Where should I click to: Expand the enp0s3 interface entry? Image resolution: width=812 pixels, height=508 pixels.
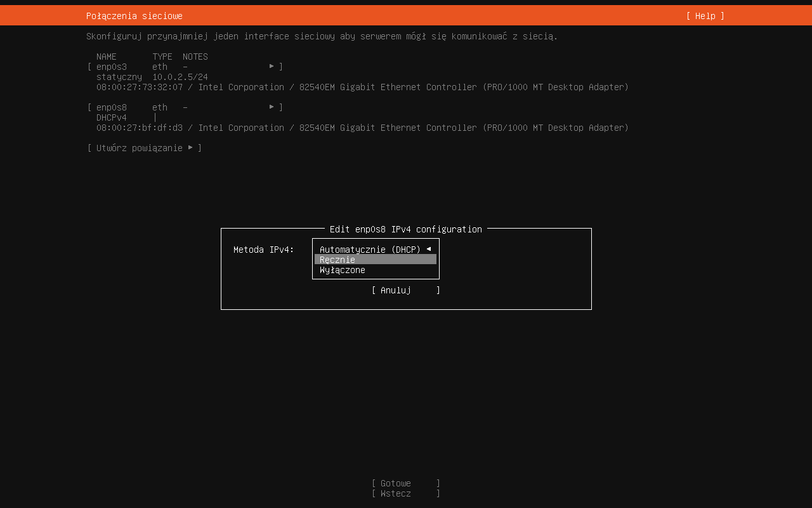[x=185, y=67]
